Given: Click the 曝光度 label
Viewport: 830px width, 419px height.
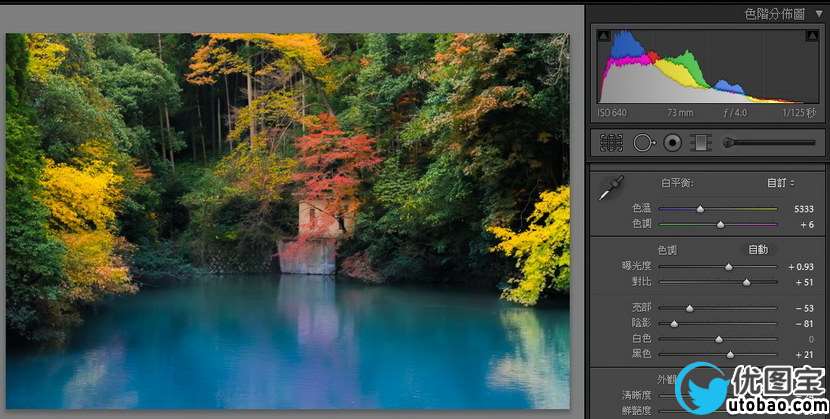Looking at the screenshot, I should (637, 266).
